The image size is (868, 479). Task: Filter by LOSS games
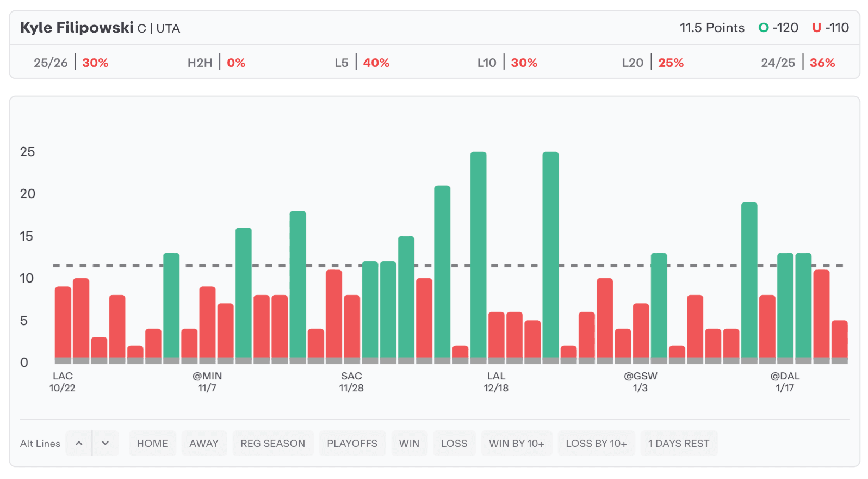(x=454, y=443)
